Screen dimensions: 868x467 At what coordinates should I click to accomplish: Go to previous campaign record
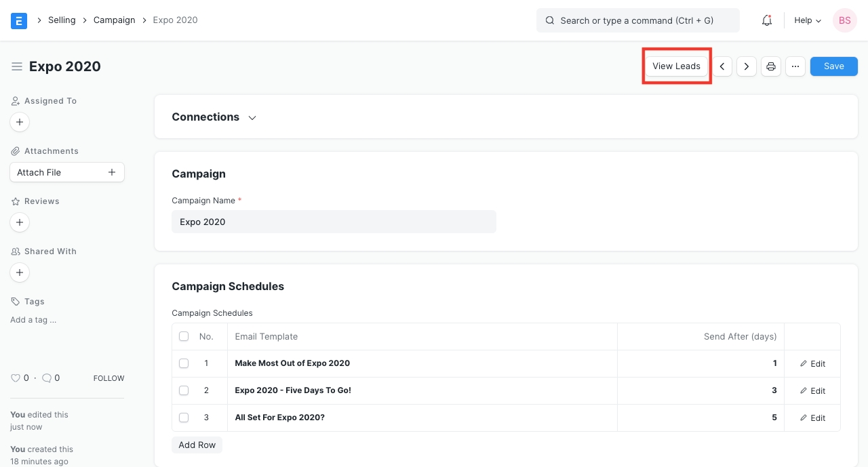point(722,66)
